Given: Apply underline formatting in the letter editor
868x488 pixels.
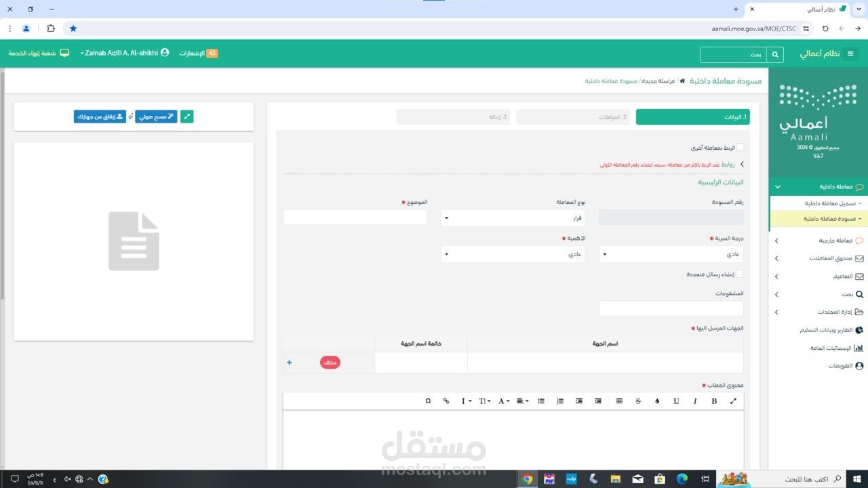Looking at the screenshot, I should (x=676, y=401).
